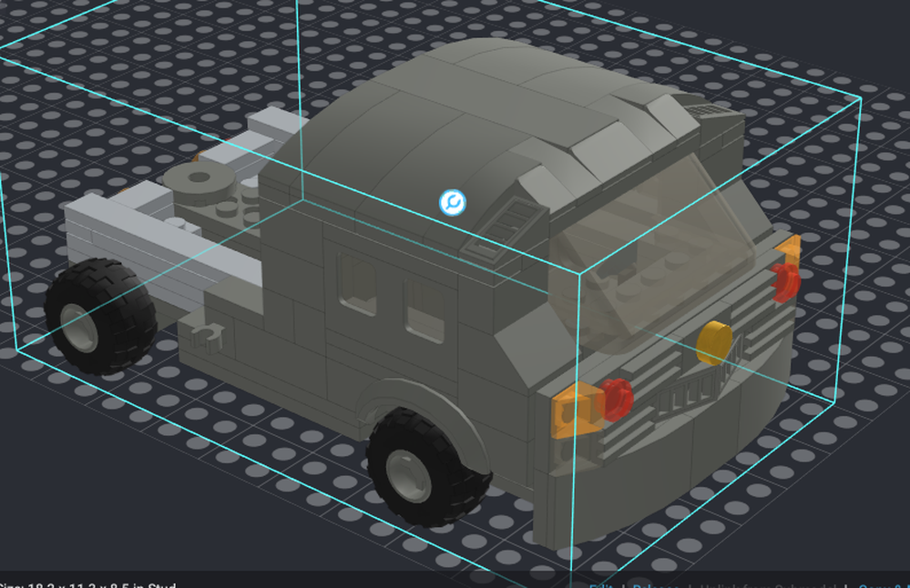Screen dimensions: 910x588
Task: Select the rear black tire behind the cab
Action: tap(100, 316)
